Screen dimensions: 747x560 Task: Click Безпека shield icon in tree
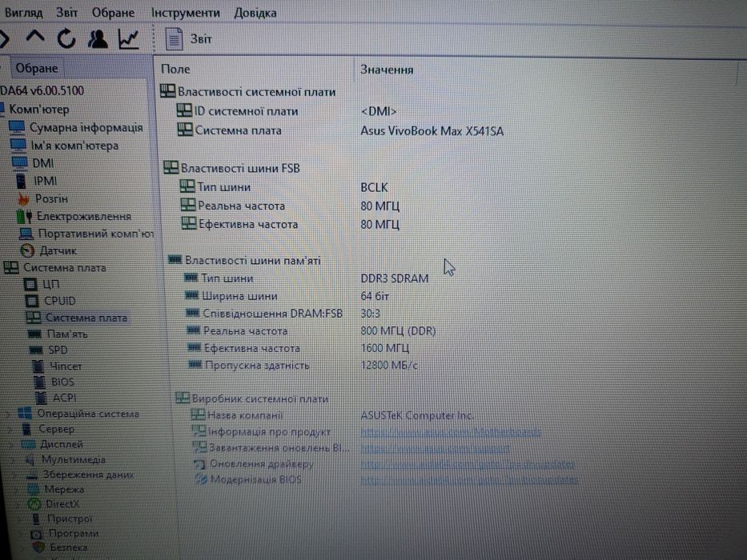click(x=39, y=548)
